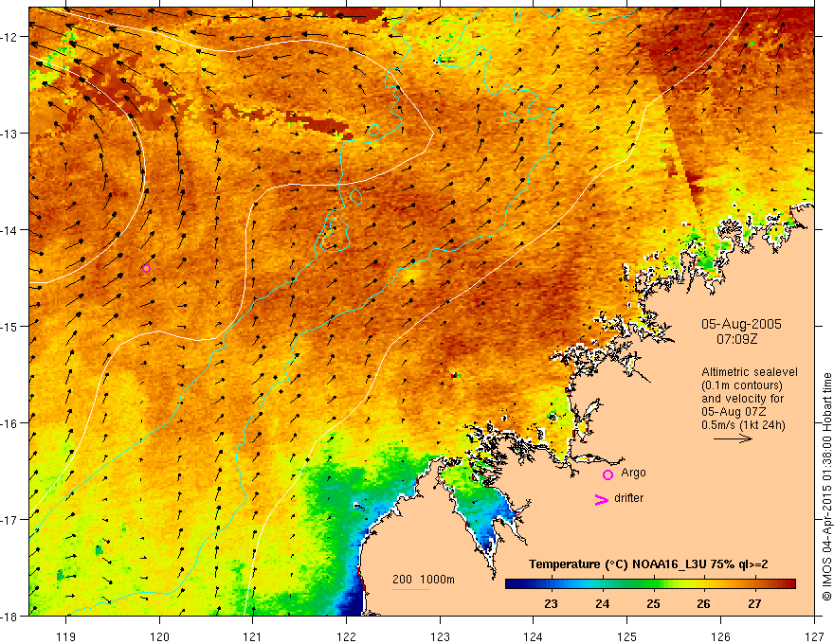Click latitude label -12 on the left axis
The width and height of the screenshot is (834, 644).
[x=9, y=37]
